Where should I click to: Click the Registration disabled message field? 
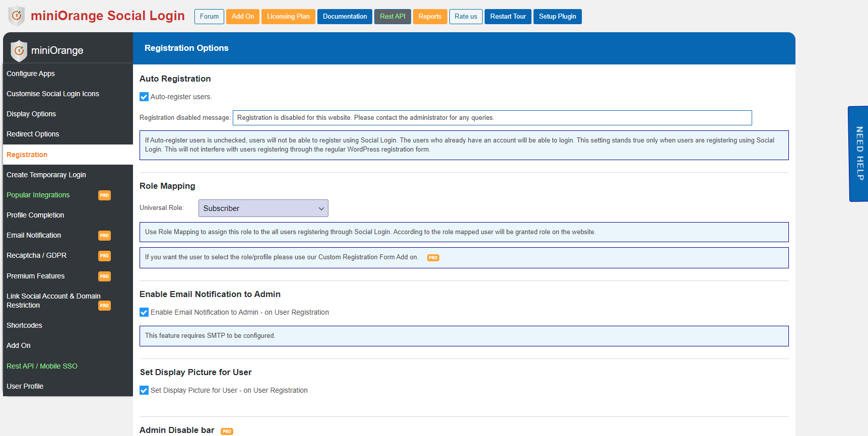click(x=492, y=118)
